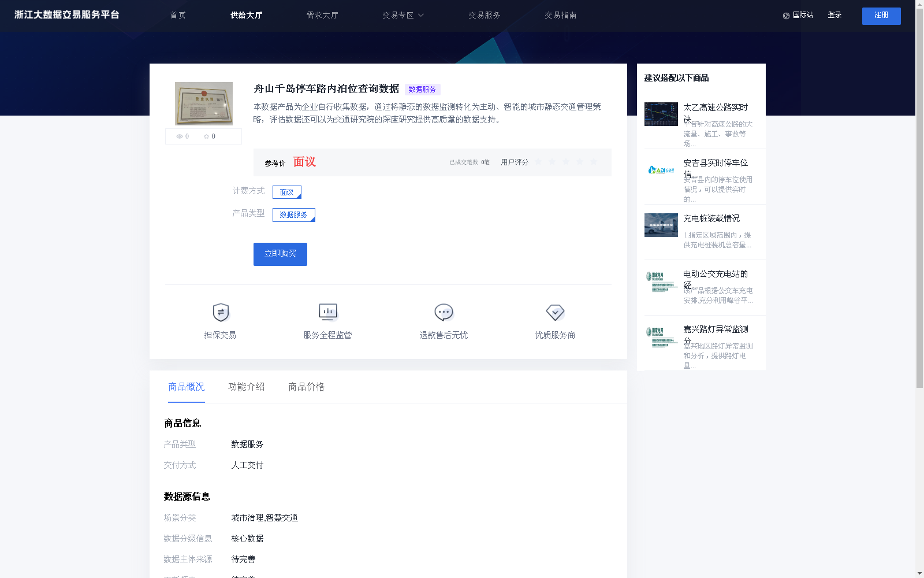Click the 交易专区 chevron arrow
Screen dimensions: 924x578
click(421, 16)
